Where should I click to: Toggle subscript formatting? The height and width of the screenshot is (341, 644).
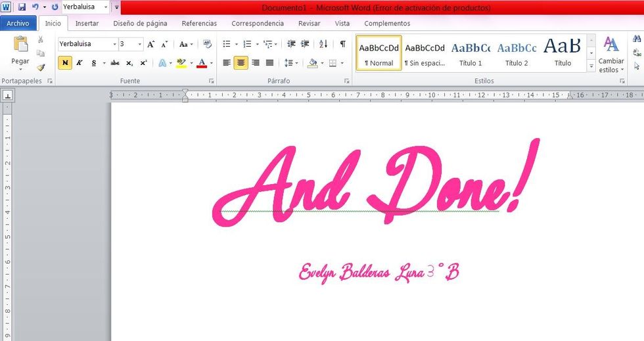(129, 63)
